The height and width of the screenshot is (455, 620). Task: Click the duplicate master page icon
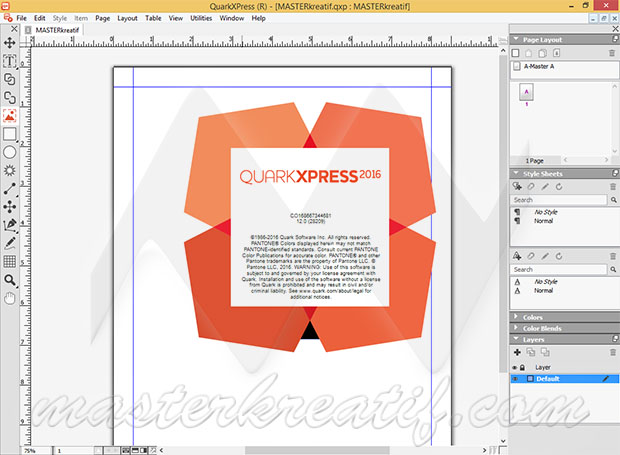tap(542, 53)
